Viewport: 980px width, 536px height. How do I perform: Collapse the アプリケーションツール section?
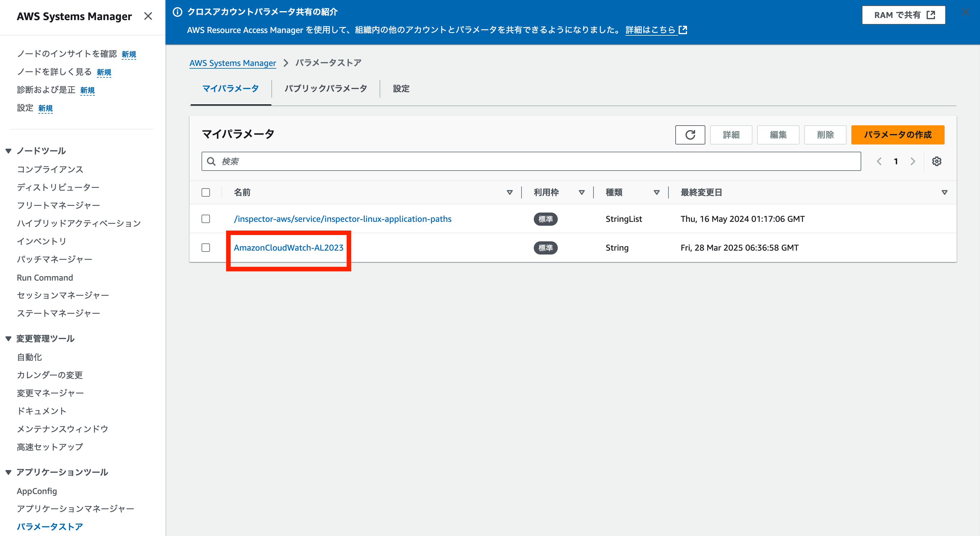point(8,472)
